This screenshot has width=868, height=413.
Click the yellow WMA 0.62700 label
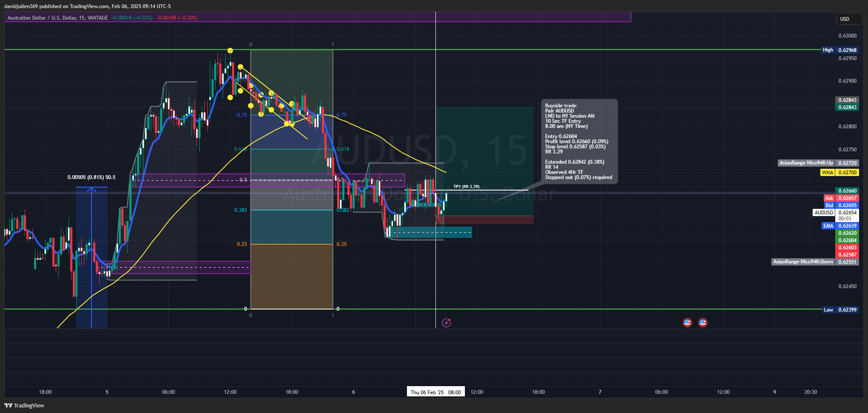point(839,172)
